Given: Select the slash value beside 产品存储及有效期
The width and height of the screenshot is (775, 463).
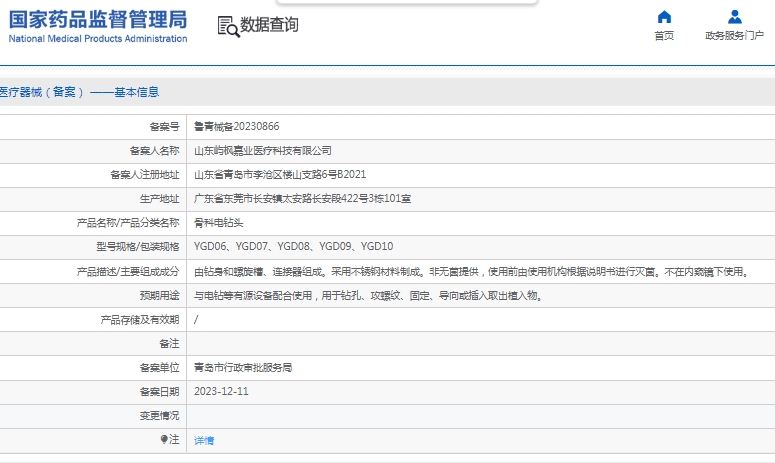Looking at the screenshot, I should (196, 320).
